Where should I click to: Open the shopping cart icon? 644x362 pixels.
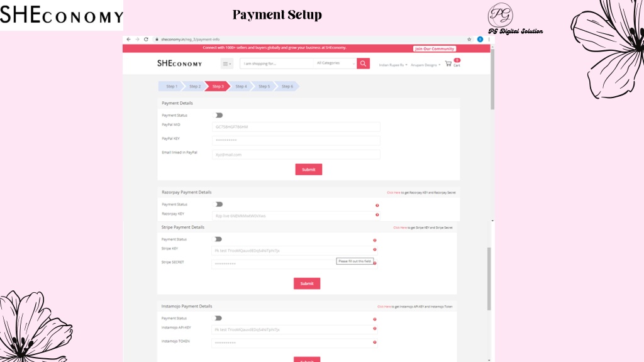448,63
